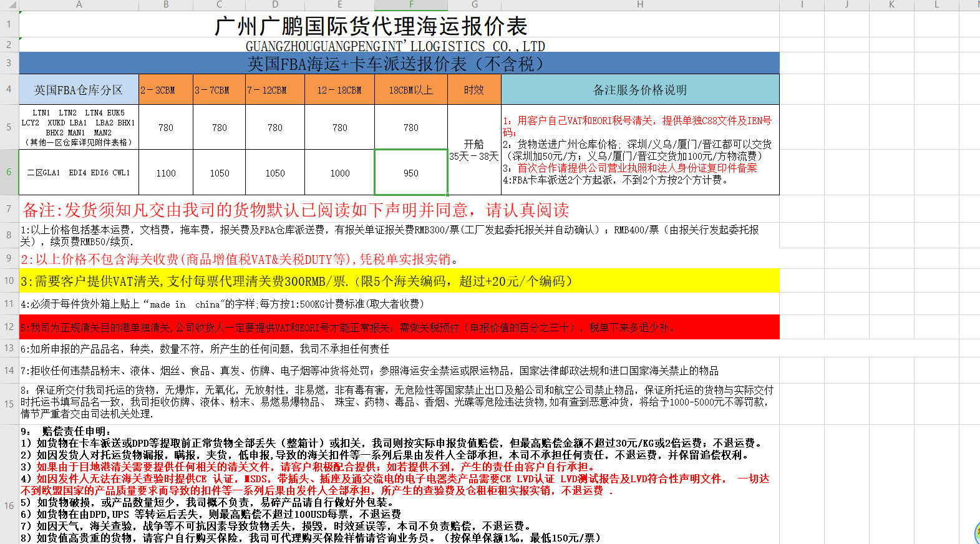
Task: Click the 二区GLA1 EDI4 EDI6 CWL1 cell
Action: [79, 173]
